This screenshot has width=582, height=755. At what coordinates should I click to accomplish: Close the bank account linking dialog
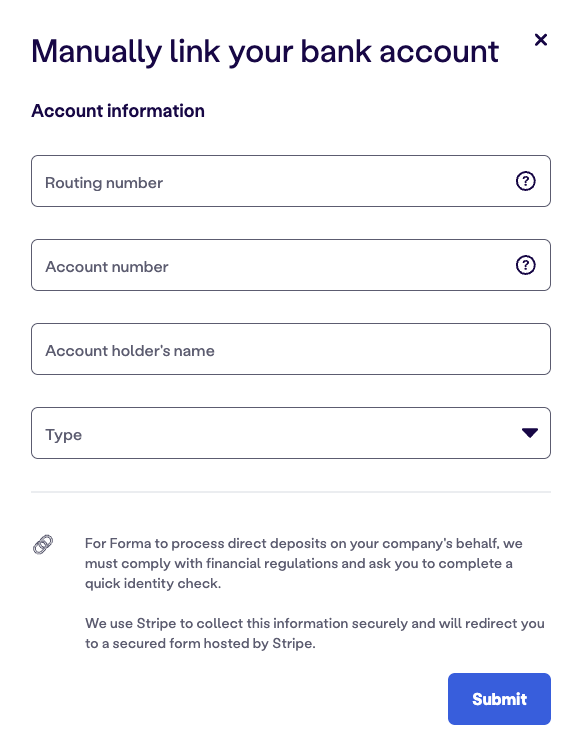point(541,39)
